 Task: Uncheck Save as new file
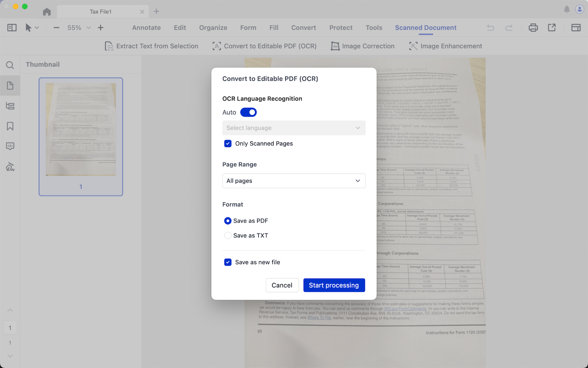228,262
